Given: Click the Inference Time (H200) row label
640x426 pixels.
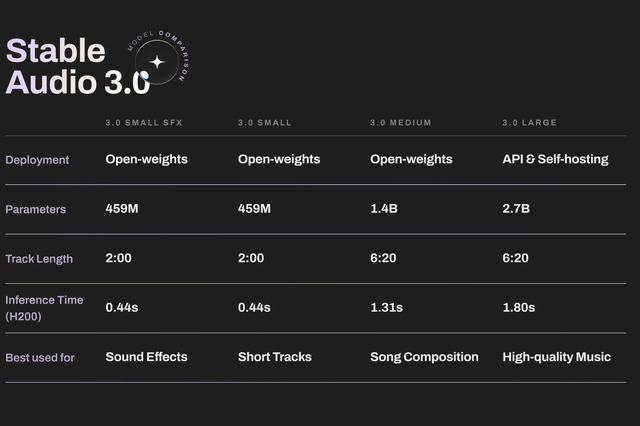Looking at the screenshot, I should click(x=44, y=308).
